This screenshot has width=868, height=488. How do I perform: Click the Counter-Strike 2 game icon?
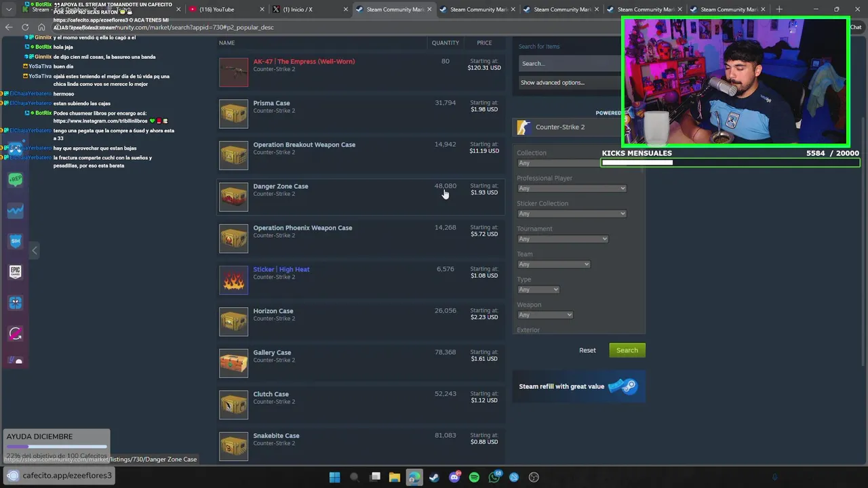(524, 127)
